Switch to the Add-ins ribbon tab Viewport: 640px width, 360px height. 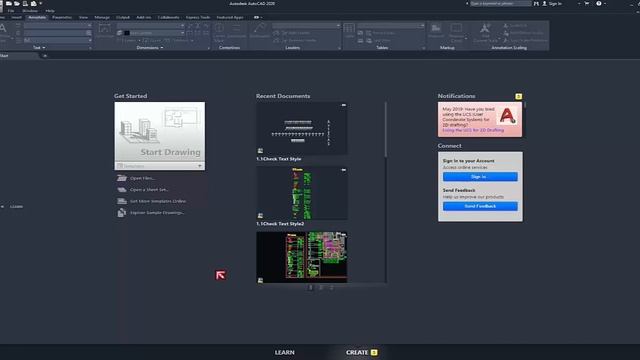point(144,18)
